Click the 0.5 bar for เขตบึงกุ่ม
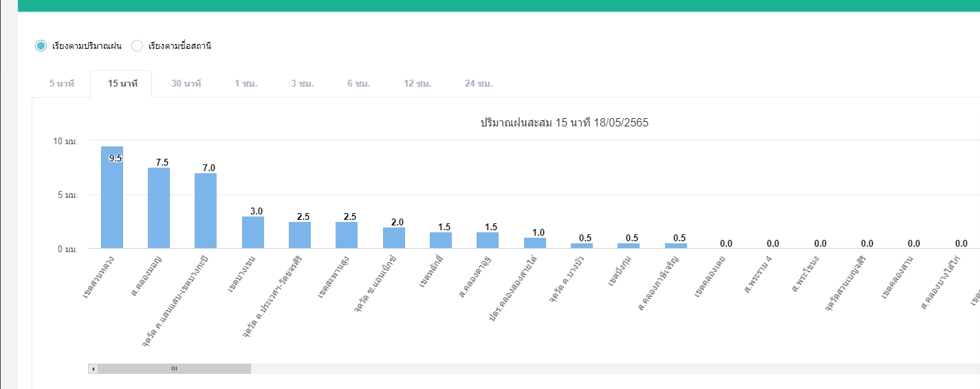Viewport: 980px width, 389px height. pyautogui.click(x=629, y=246)
